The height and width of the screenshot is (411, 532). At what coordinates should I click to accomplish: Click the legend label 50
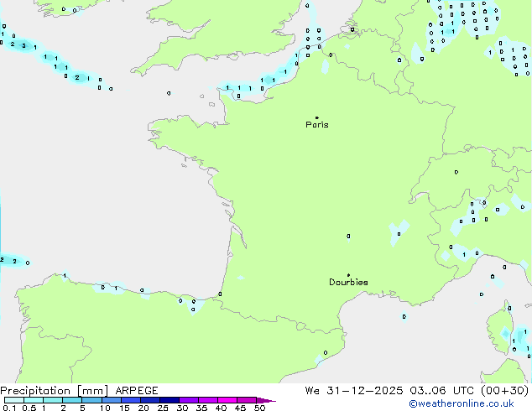(260, 408)
